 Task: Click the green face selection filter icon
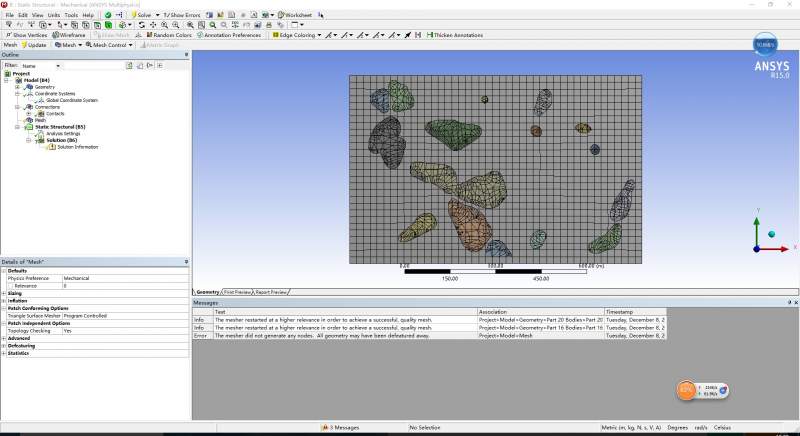pyautogui.click(x=97, y=24)
